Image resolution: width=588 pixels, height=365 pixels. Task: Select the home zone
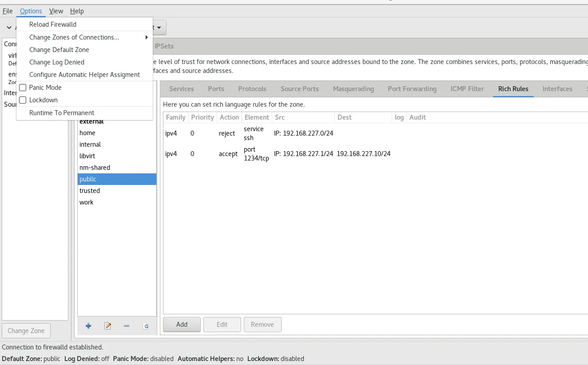click(x=117, y=133)
